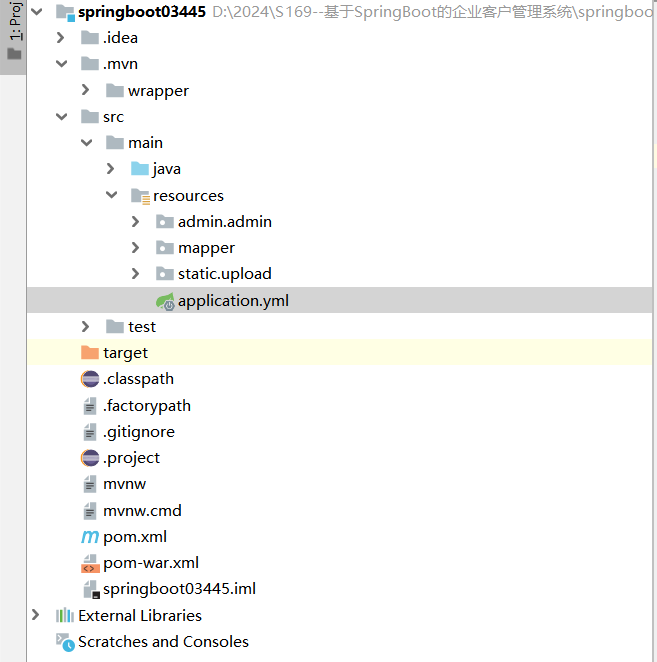Expand the .idea folder
Image resolution: width=657 pixels, height=662 pixels.
(62, 38)
